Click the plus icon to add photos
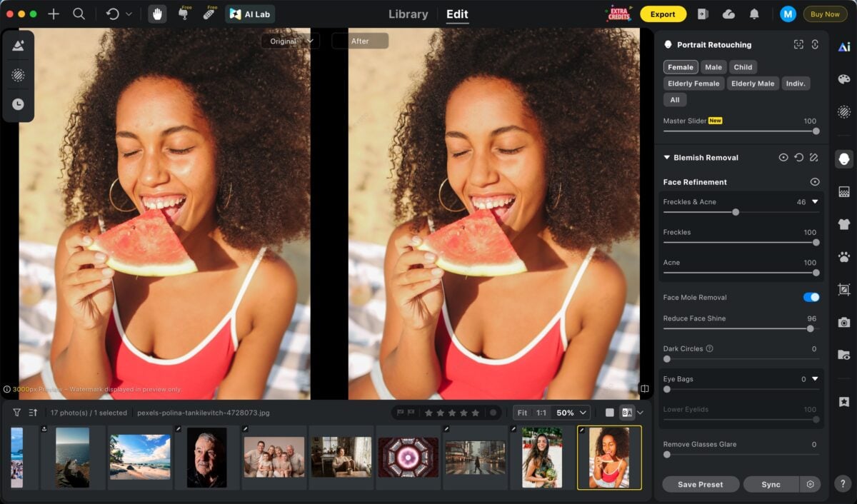This screenshot has width=857, height=504. (54, 14)
